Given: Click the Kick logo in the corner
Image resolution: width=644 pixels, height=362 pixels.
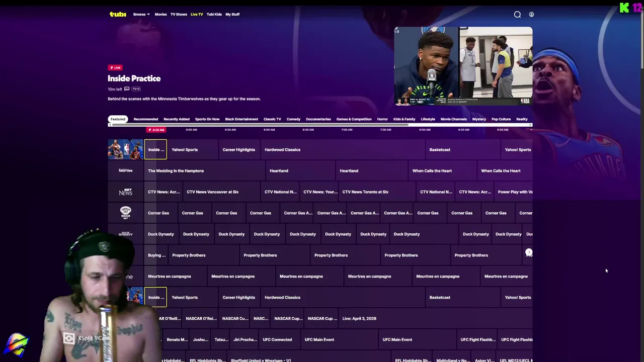Looking at the screenshot, I should tap(624, 8).
